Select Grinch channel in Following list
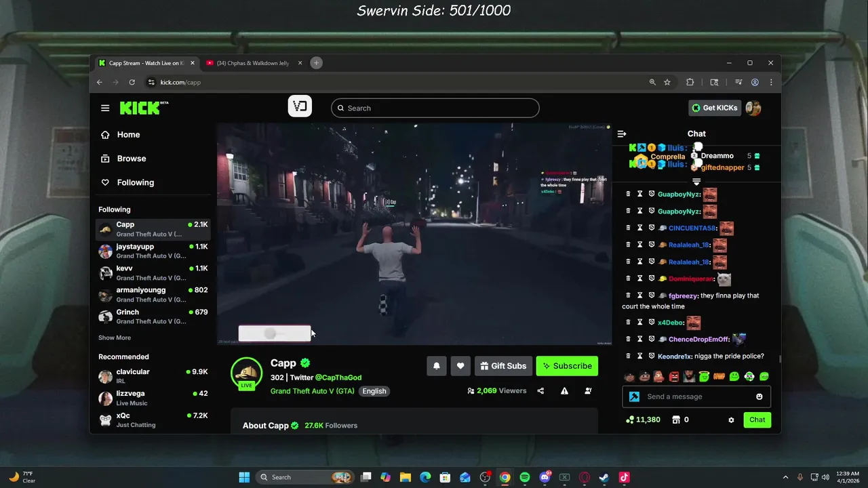The width and height of the screenshot is (868, 488). click(x=153, y=317)
